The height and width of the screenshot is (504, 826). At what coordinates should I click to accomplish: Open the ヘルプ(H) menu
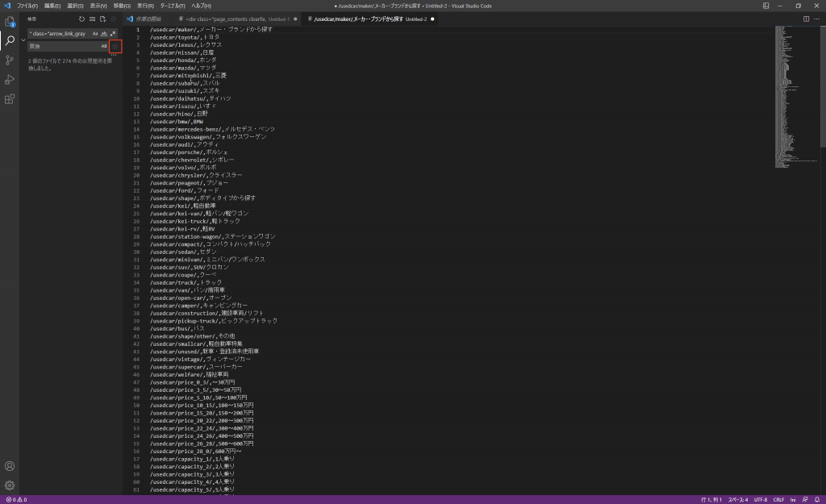pyautogui.click(x=201, y=6)
